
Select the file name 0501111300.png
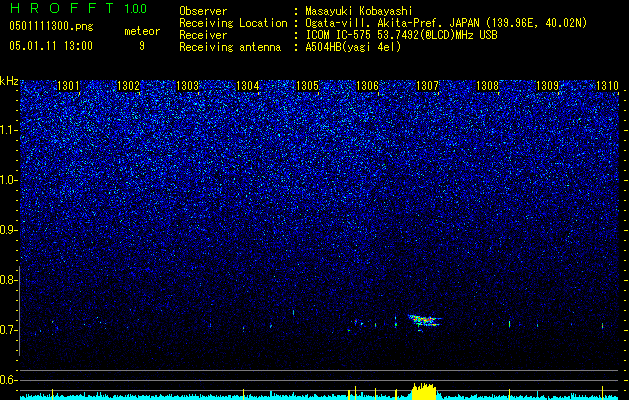coord(51,26)
